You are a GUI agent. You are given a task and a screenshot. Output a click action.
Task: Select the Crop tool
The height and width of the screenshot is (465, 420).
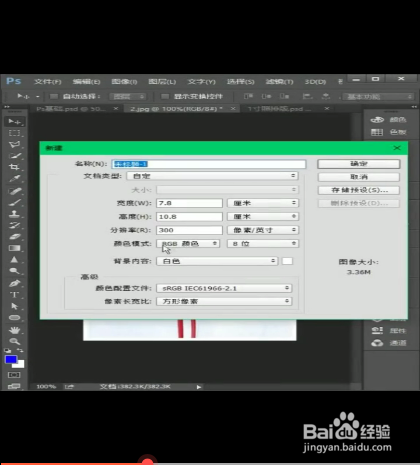click(x=14, y=167)
